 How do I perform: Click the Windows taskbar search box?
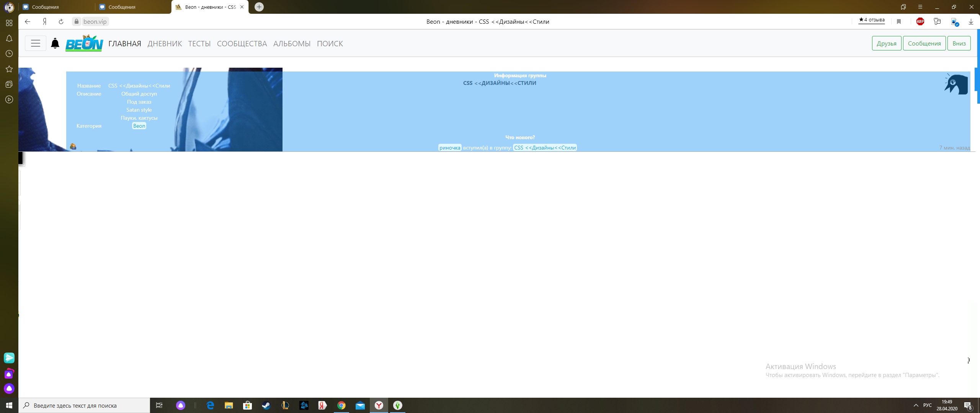(84, 405)
